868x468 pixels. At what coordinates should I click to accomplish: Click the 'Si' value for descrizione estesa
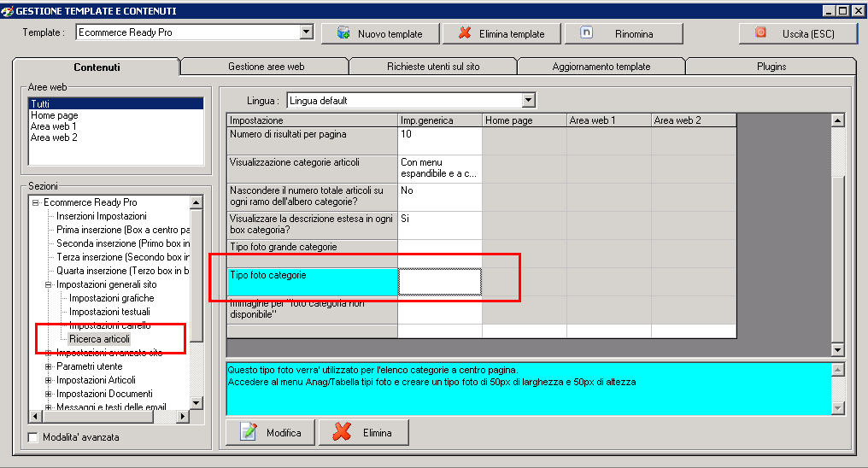click(439, 225)
